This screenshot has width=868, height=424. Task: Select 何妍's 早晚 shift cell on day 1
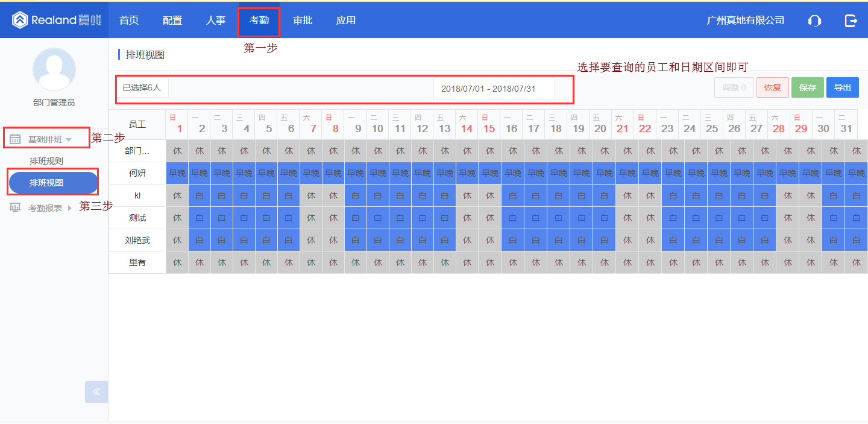click(177, 173)
